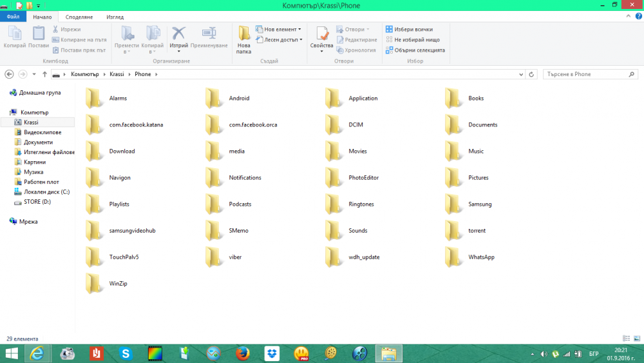Open the Копирай в (Copy to) dropdown
The width and height of the screenshot is (644, 363).
click(153, 39)
